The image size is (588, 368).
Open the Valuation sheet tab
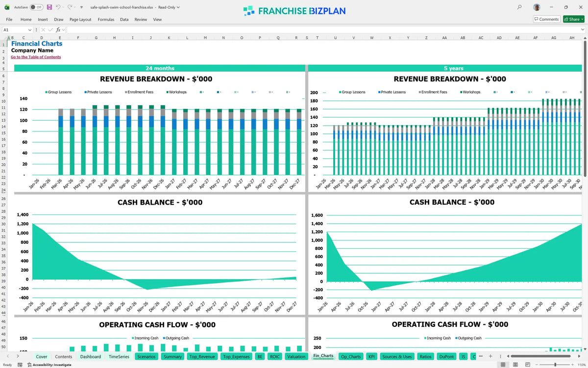[x=296, y=357]
